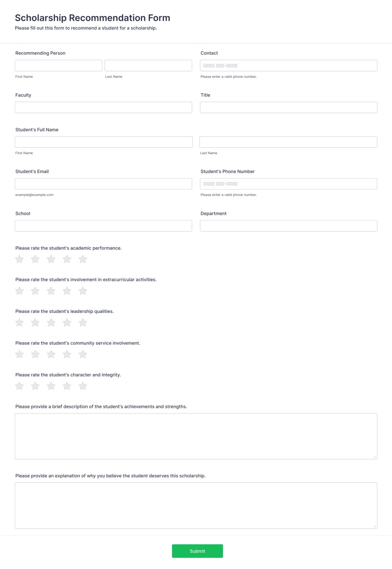Screen dimensions: 392x569
Task: Focus the Student's Email field
Action: coord(104,184)
